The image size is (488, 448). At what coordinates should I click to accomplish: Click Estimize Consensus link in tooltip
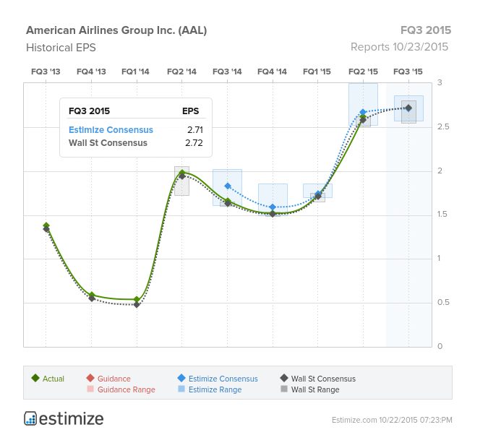point(111,130)
